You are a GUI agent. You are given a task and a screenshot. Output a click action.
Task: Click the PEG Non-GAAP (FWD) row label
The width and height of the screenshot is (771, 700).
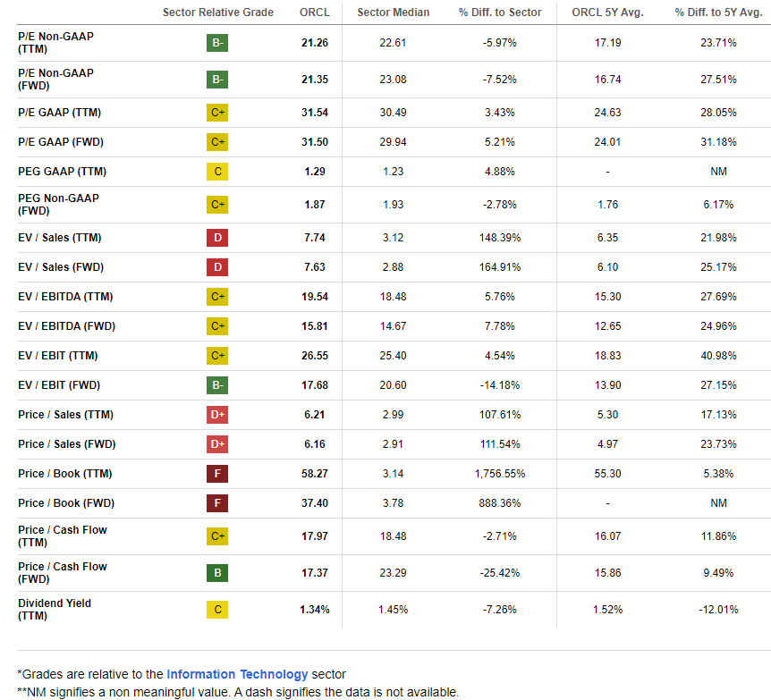pos(58,205)
